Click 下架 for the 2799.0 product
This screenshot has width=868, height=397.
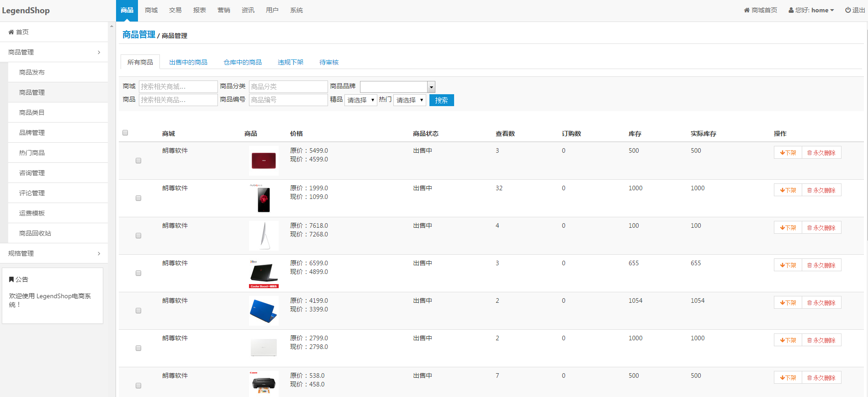coord(788,340)
